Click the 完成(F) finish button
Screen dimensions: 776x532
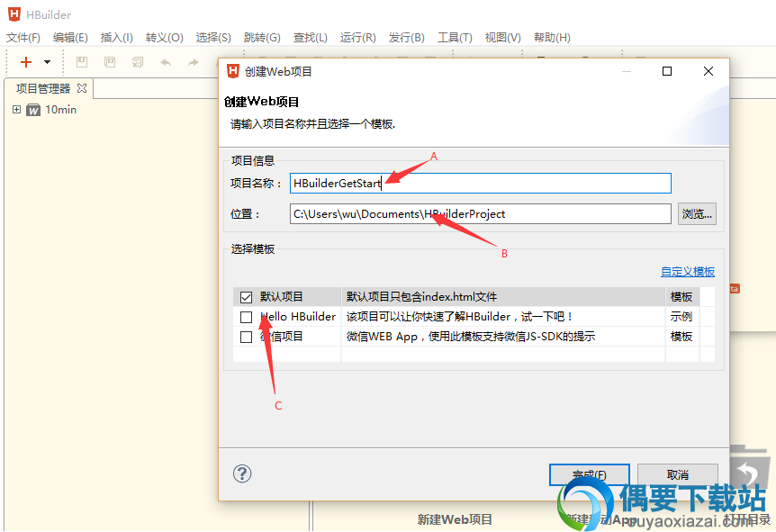(589, 474)
